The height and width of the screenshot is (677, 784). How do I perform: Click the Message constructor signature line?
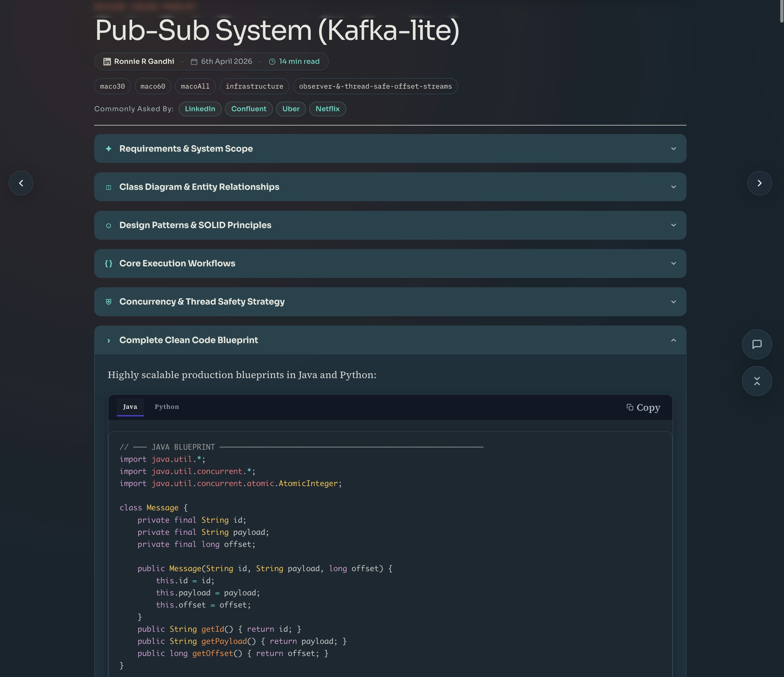pos(265,569)
